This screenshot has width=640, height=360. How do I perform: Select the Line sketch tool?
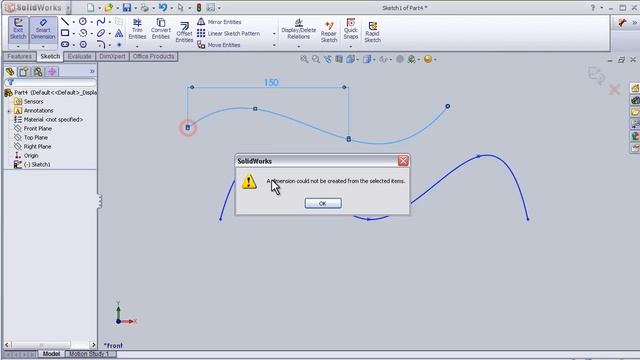click(65, 22)
